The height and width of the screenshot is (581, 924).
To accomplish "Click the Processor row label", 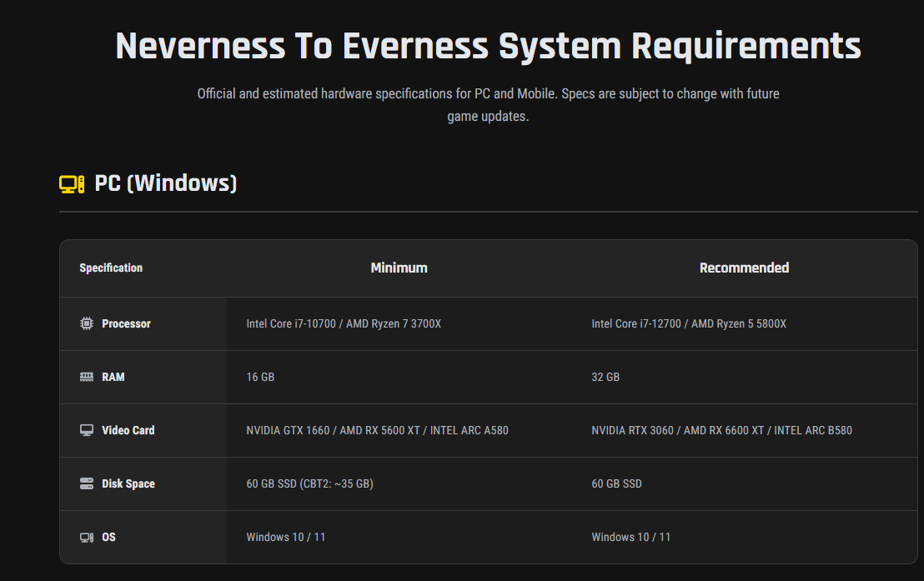I will point(126,323).
